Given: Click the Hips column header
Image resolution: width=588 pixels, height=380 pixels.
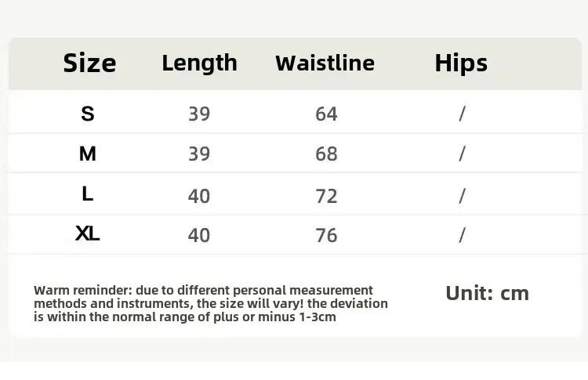Looking at the screenshot, I should (461, 63).
